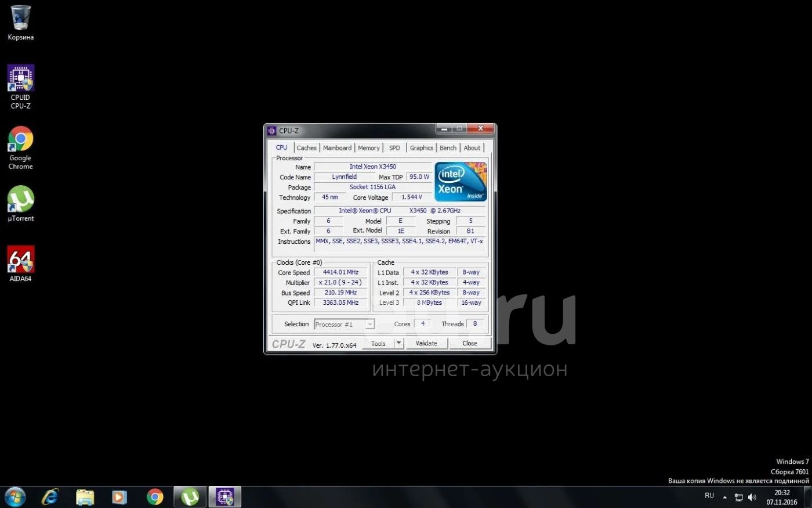Click the L1 Data value 4 x 32 KBytes
The height and width of the screenshot is (508, 812).
click(x=429, y=272)
